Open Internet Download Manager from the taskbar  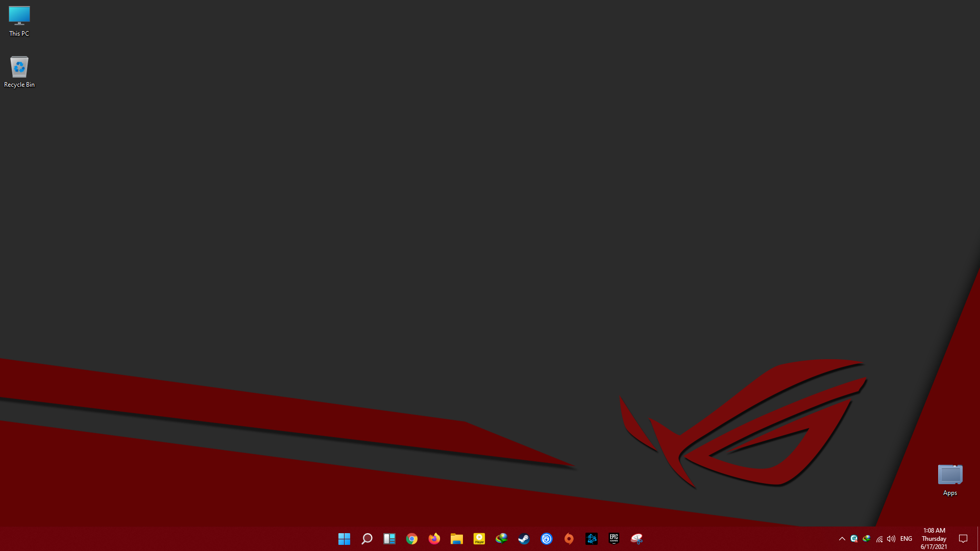502,539
